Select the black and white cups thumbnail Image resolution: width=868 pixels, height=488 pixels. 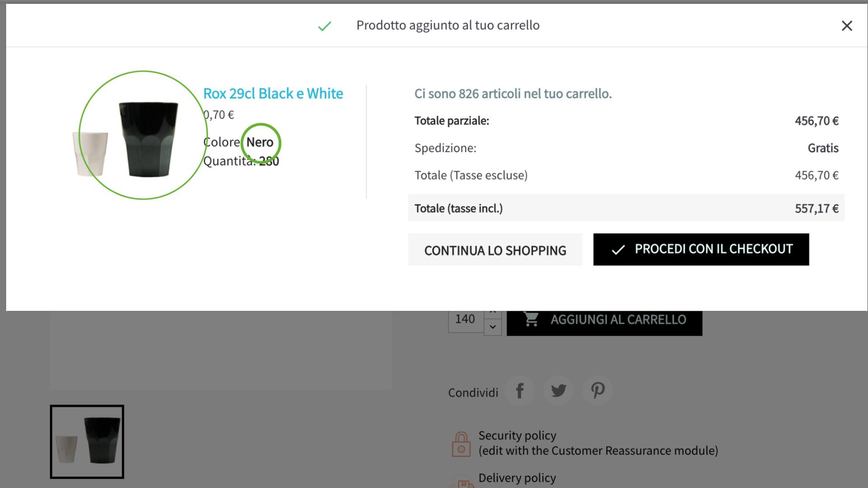tap(87, 441)
